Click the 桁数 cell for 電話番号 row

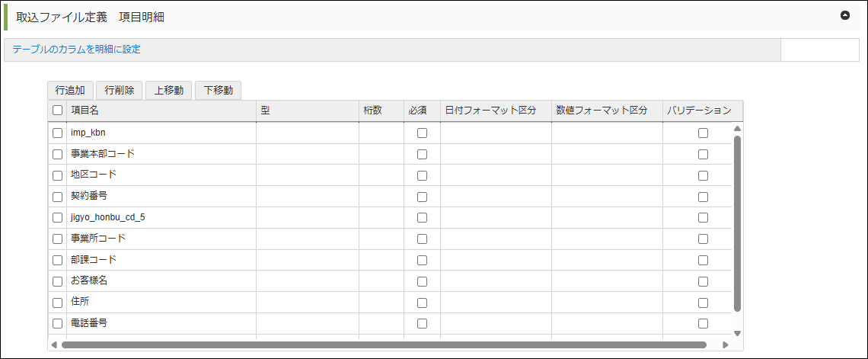click(381, 323)
